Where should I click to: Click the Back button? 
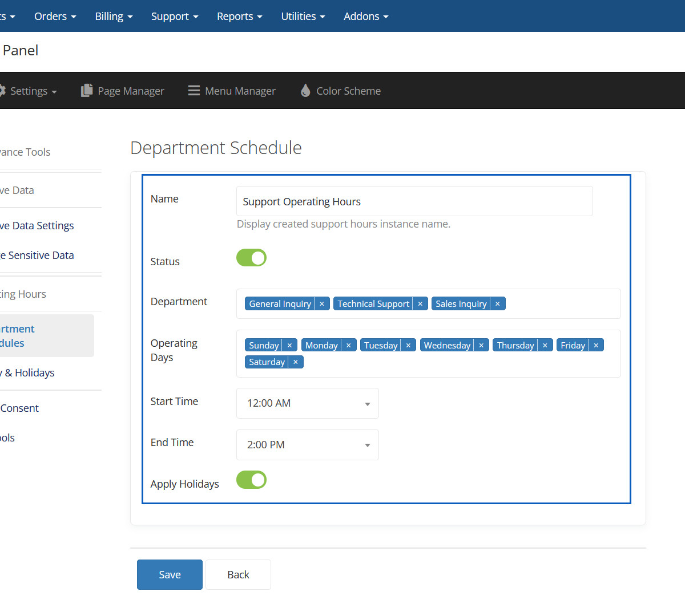pos(238,574)
